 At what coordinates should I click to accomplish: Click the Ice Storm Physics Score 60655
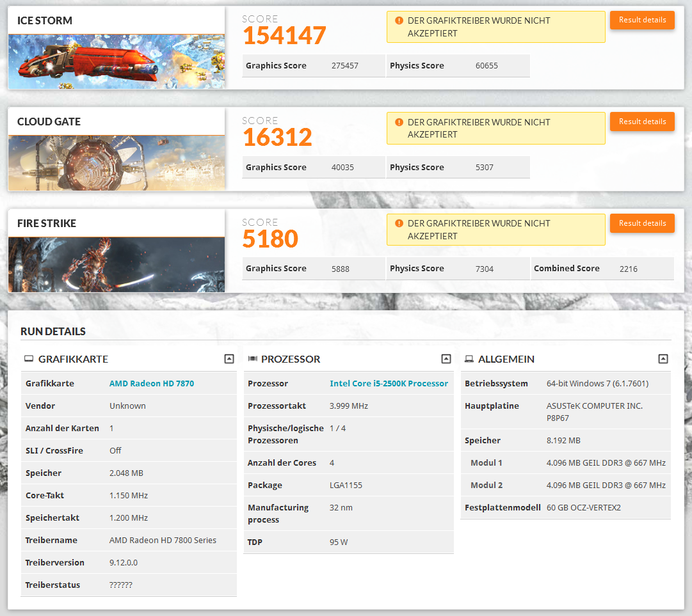pyautogui.click(x=487, y=66)
